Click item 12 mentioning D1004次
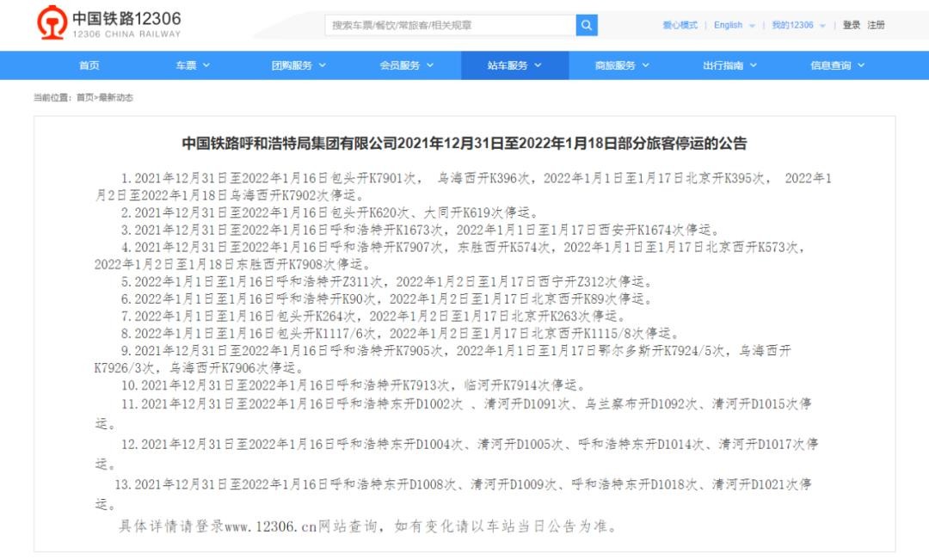The width and height of the screenshot is (929, 560). click(457, 453)
